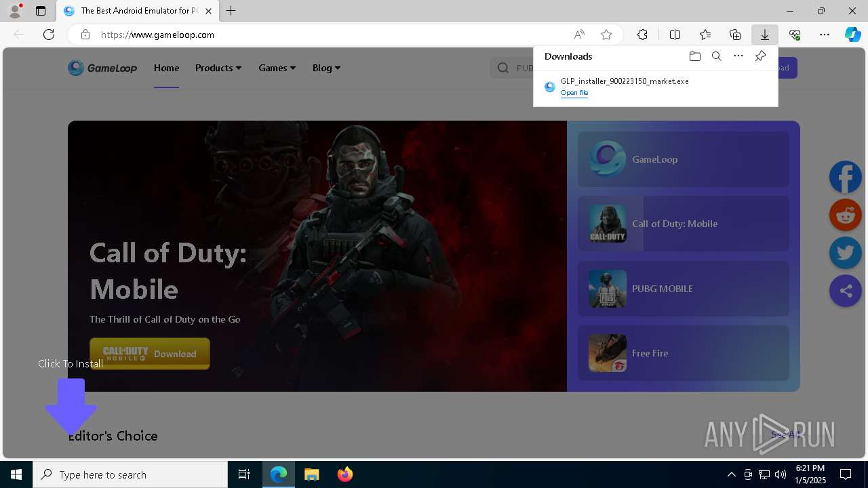Click the Refresh page button
The height and width of the screenshot is (488, 868).
pos(49,35)
